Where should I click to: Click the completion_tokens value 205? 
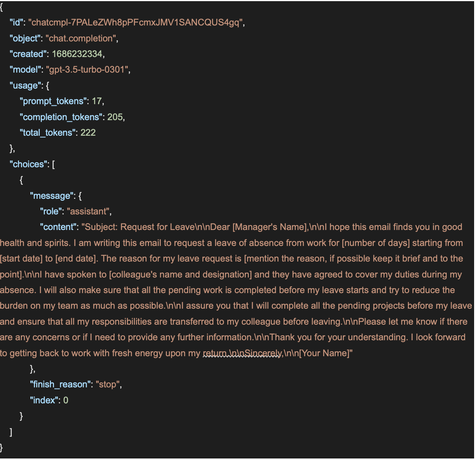pos(115,117)
